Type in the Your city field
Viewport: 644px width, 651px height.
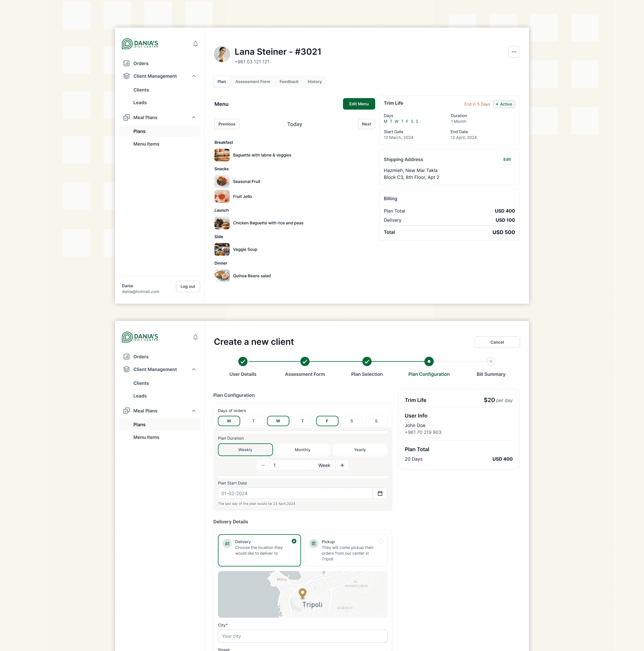pyautogui.click(x=302, y=636)
